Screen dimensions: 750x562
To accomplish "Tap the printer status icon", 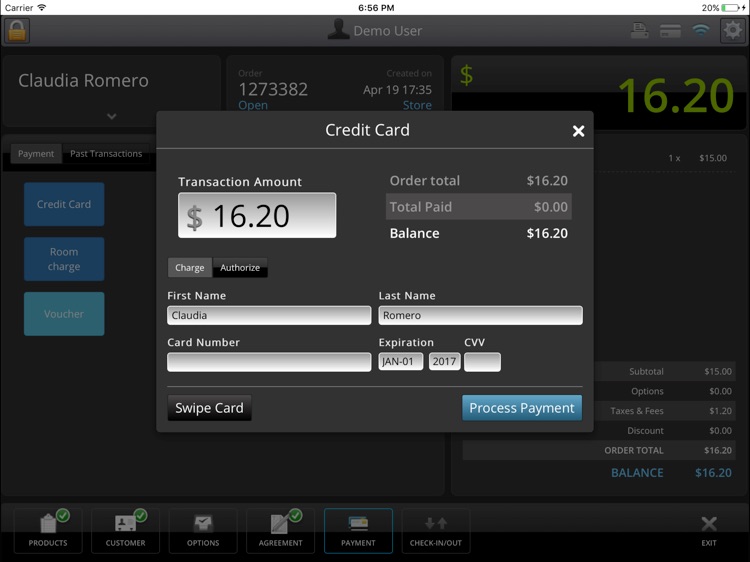I will [x=640, y=31].
